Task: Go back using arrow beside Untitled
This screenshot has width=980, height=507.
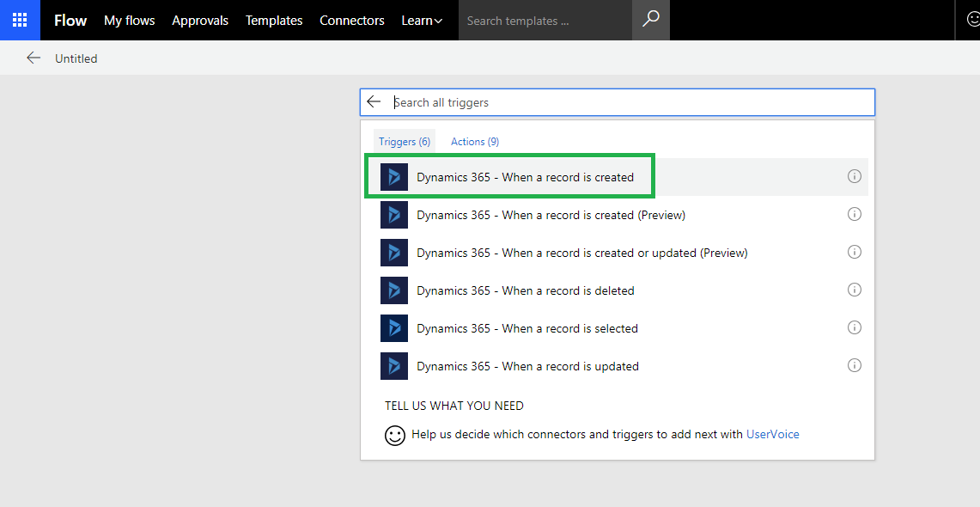Action: point(33,58)
